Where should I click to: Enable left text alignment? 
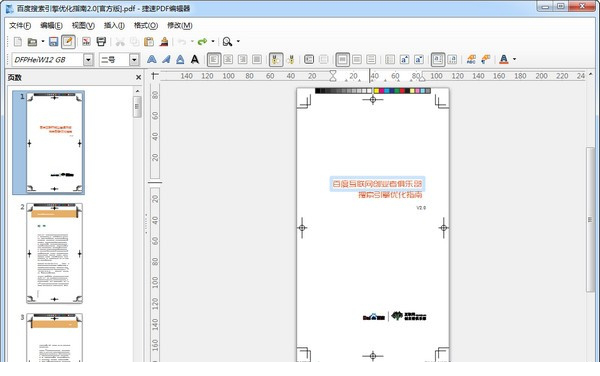coord(214,59)
